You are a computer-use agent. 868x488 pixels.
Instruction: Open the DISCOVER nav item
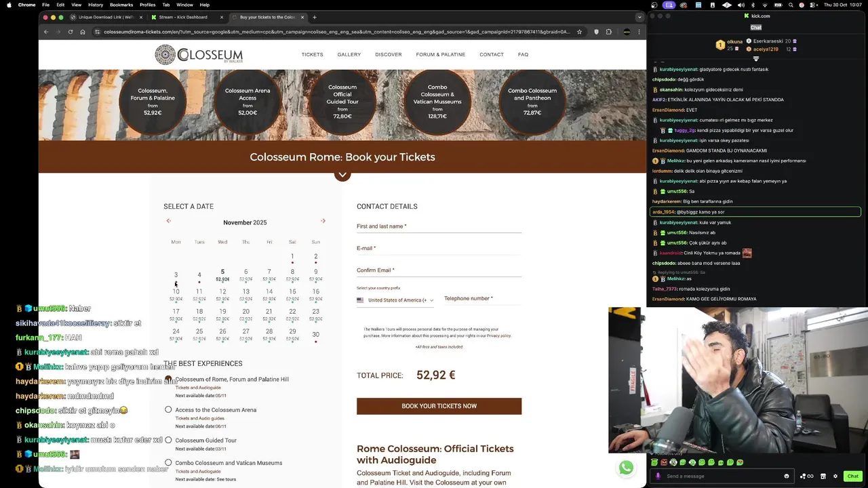389,54
